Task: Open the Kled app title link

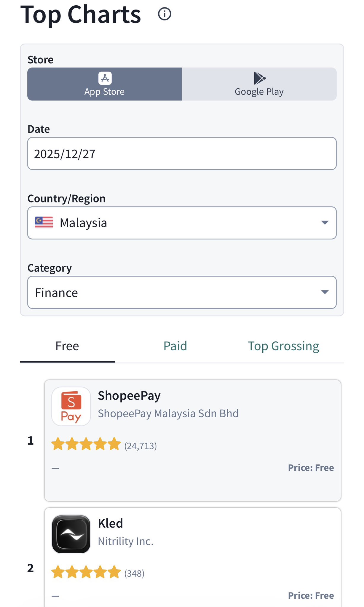Action: [110, 523]
